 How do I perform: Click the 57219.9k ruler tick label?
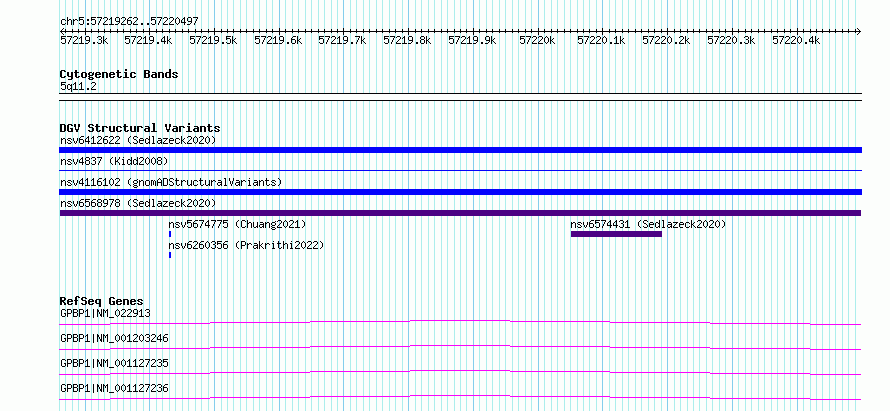(x=472, y=40)
